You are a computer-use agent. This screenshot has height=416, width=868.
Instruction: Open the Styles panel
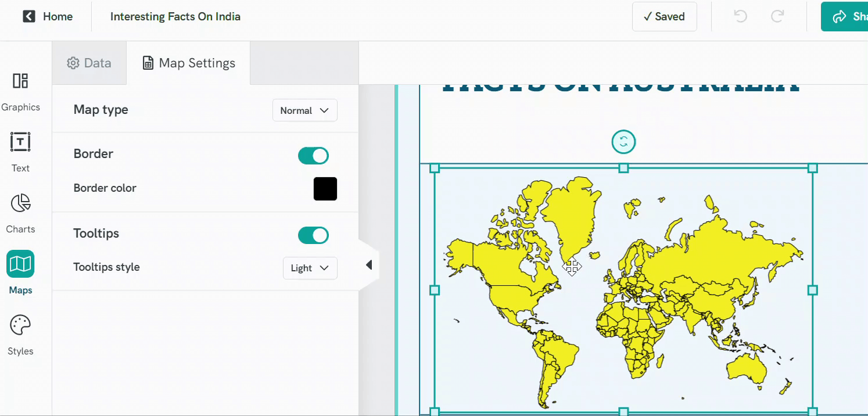20,334
